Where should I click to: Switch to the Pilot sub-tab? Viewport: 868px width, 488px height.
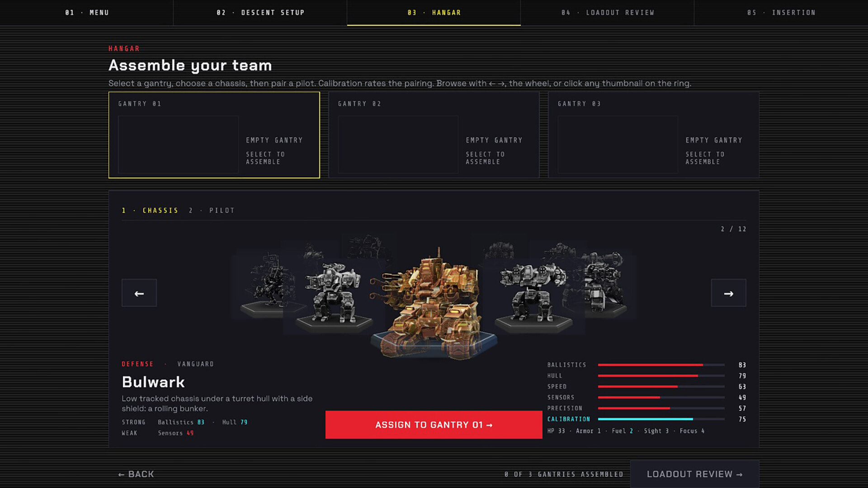click(212, 211)
